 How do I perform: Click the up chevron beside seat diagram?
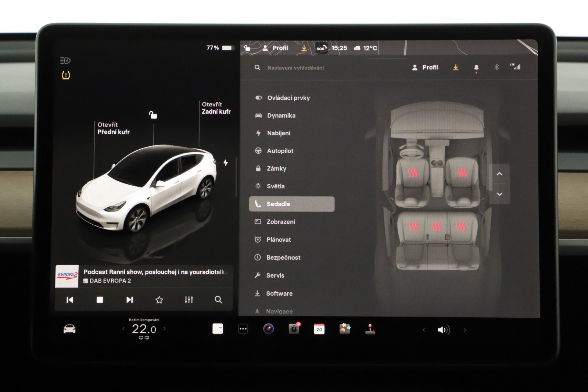500,174
